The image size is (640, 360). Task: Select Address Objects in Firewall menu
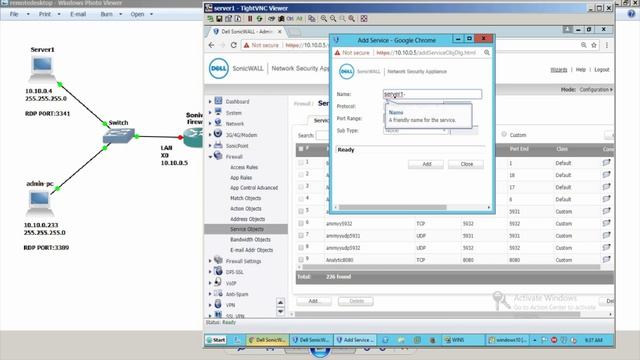[x=247, y=219]
